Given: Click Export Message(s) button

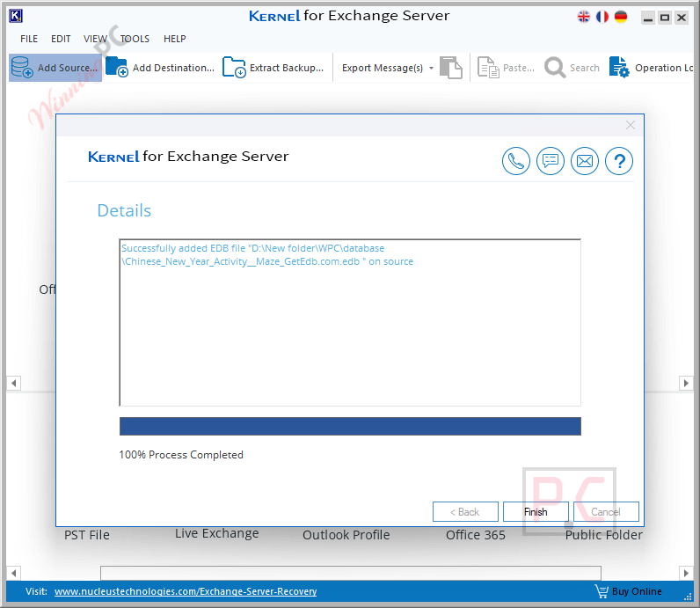Looking at the screenshot, I should pyautogui.click(x=383, y=68).
